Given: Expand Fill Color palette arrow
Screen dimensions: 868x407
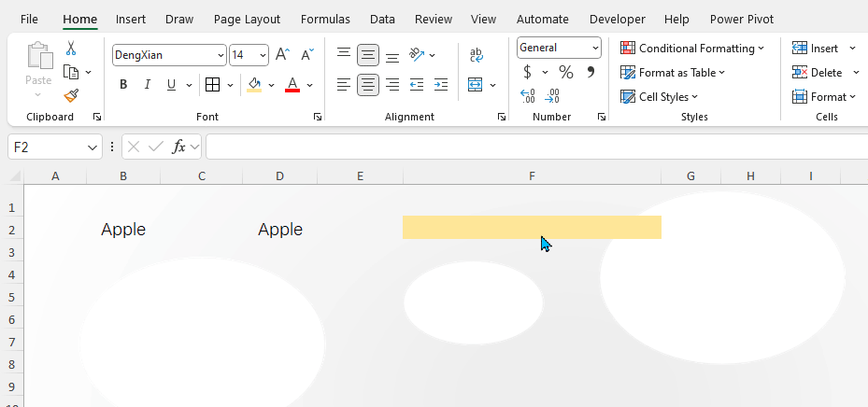Looking at the screenshot, I should (271, 85).
